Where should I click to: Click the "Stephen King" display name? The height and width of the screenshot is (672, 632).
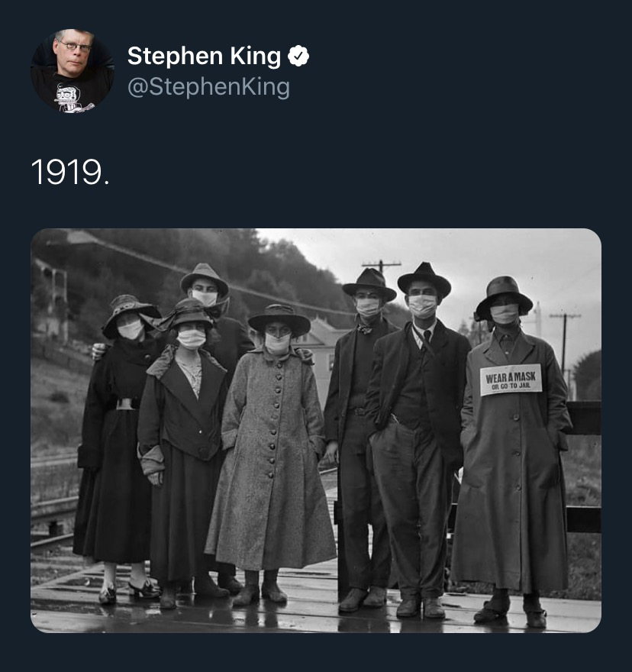coord(203,56)
